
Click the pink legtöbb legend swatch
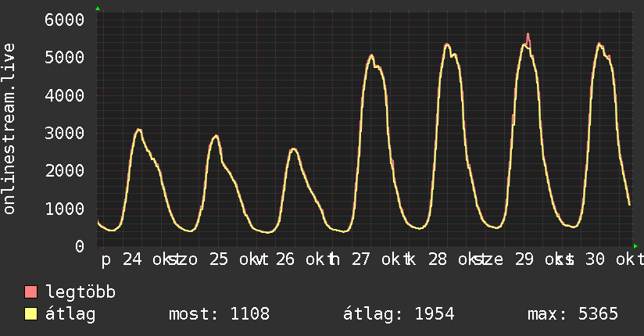[30, 292]
